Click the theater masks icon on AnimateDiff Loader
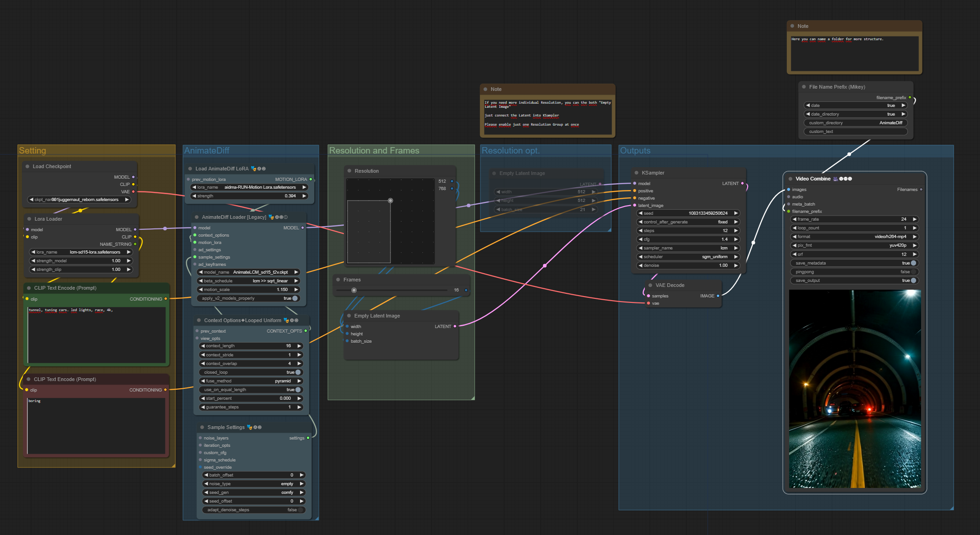980x535 pixels. pos(271,217)
